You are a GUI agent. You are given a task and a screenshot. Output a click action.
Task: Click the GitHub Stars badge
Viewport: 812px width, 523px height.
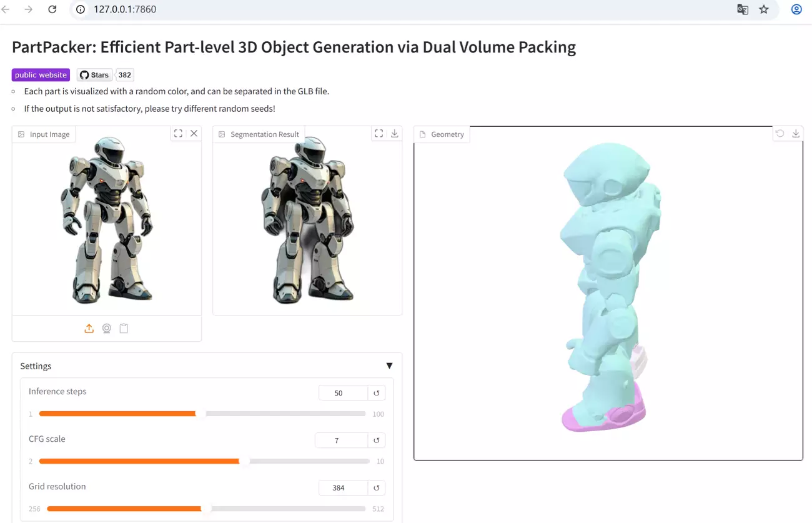click(94, 75)
